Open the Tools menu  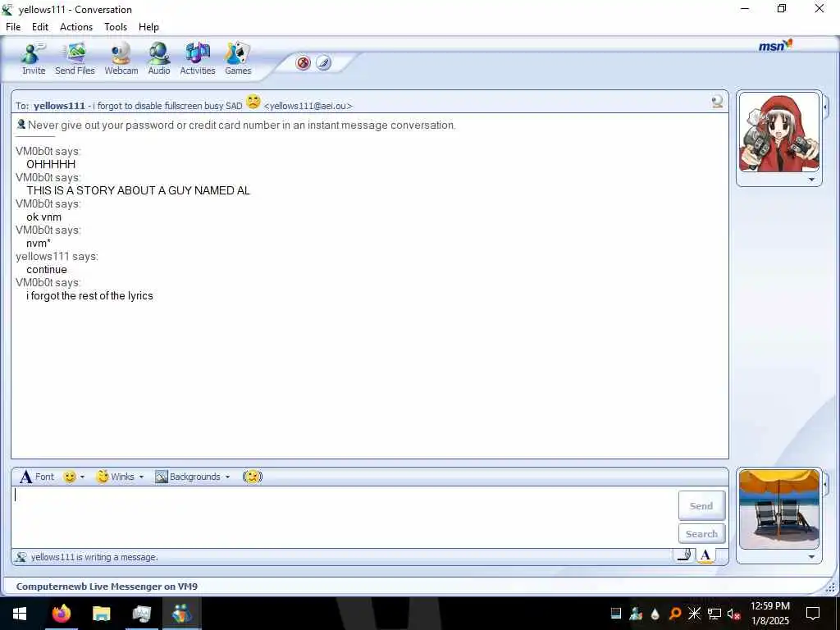[115, 27]
